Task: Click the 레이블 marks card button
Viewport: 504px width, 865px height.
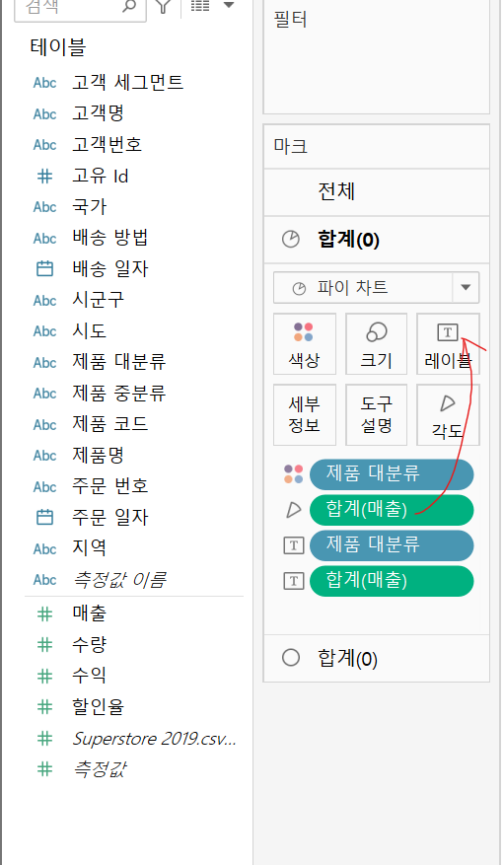Action: tap(448, 344)
